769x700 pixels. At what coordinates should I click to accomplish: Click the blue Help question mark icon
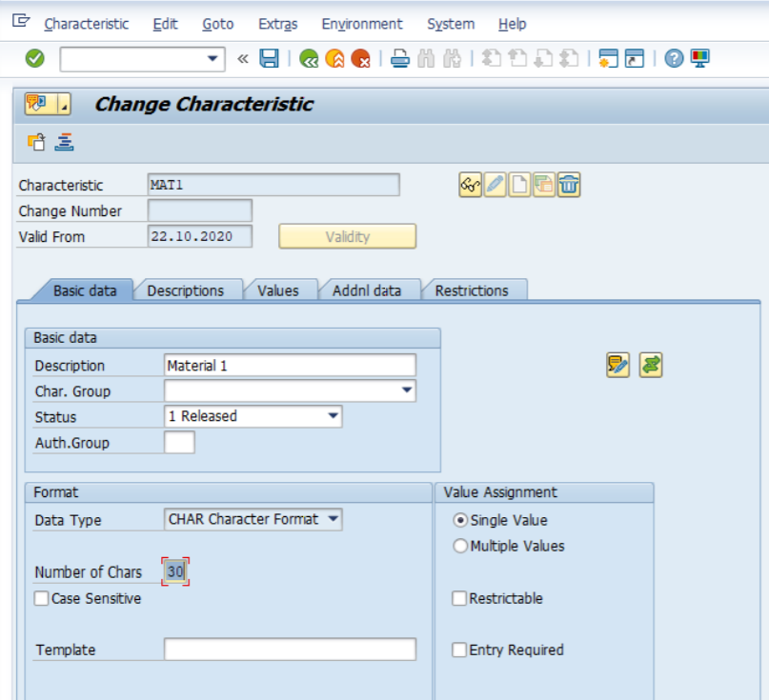point(674,59)
